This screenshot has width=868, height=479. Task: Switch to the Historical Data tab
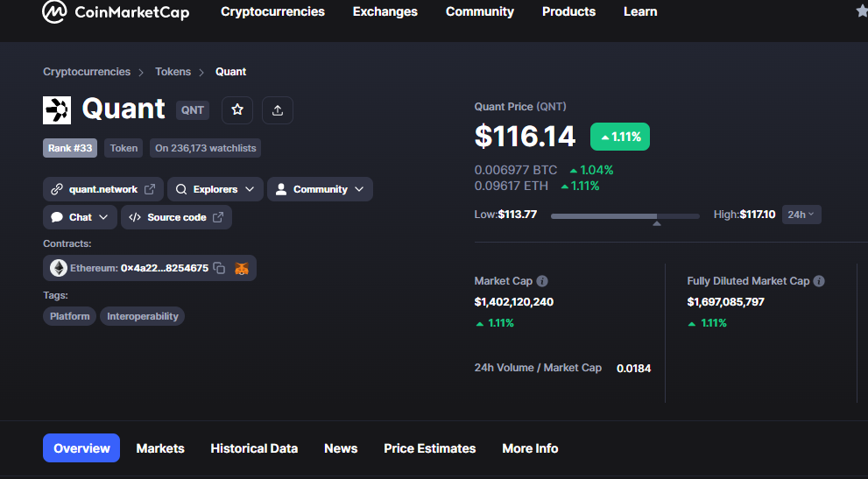click(254, 448)
